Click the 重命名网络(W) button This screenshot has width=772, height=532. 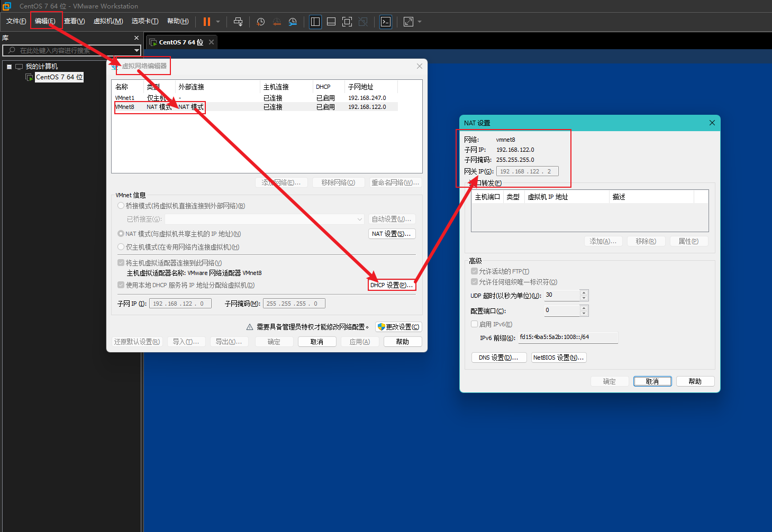[x=395, y=182]
